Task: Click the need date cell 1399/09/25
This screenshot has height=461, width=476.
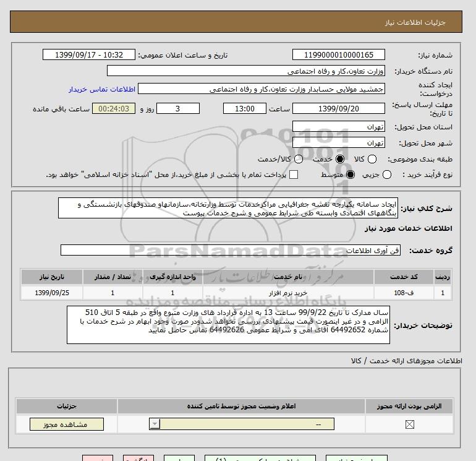Action: pyautogui.click(x=52, y=293)
